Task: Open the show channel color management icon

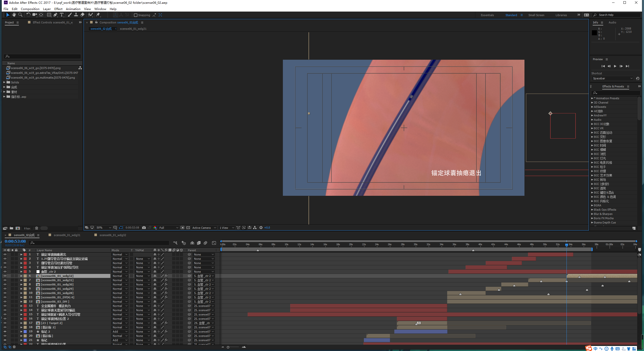Action: coord(155,228)
